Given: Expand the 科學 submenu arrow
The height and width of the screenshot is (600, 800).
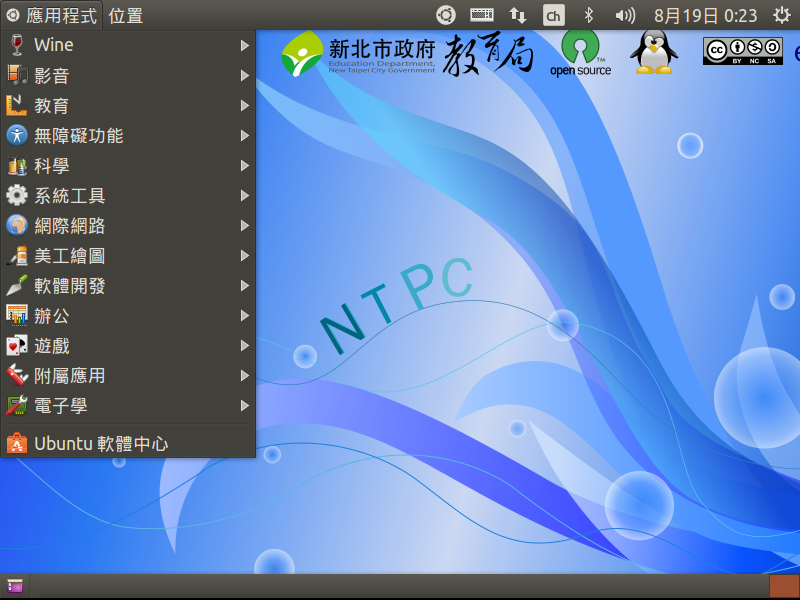Looking at the screenshot, I should [x=245, y=165].
